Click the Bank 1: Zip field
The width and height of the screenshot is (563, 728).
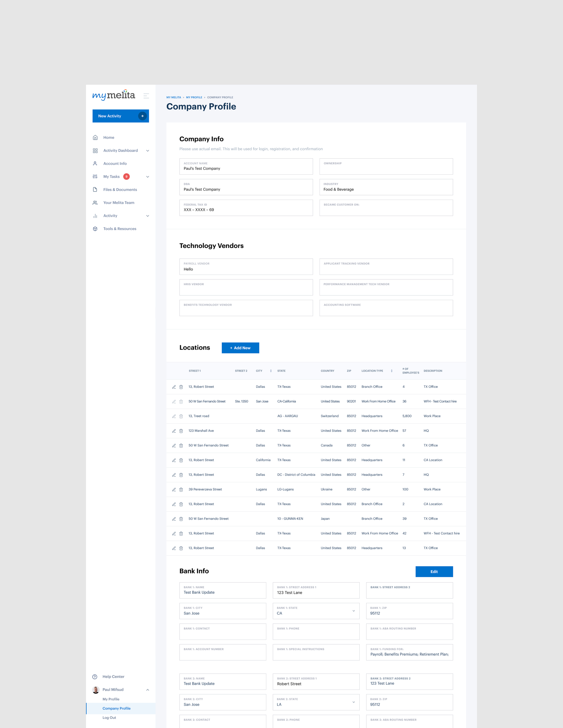[x=409, y=611]
